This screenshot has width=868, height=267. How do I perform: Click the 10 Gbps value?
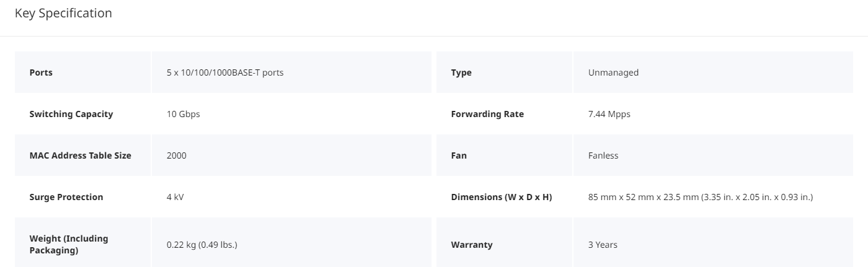click(184, 114)
